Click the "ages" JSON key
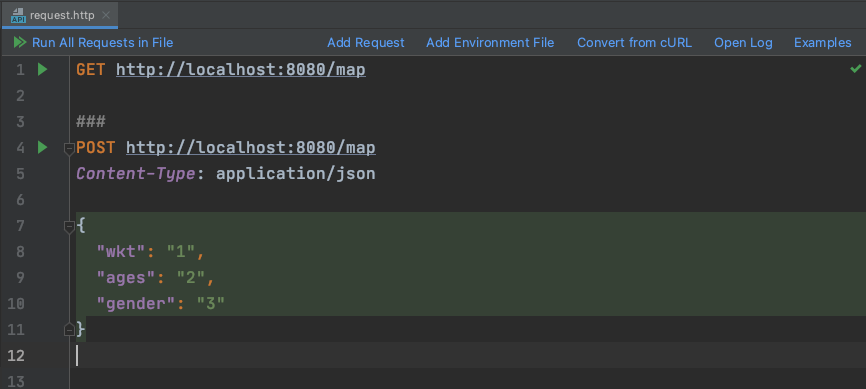Image resolution: width=866 pixels, height=389 pixels. [x=126, y=278]
